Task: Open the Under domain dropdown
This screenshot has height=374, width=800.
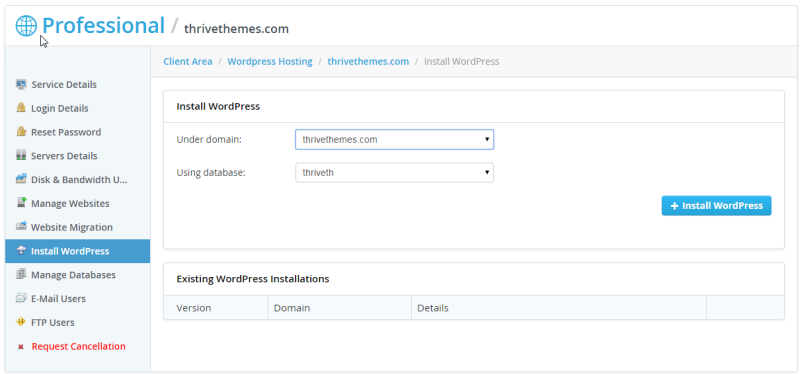Action: (x=394, y=139)
